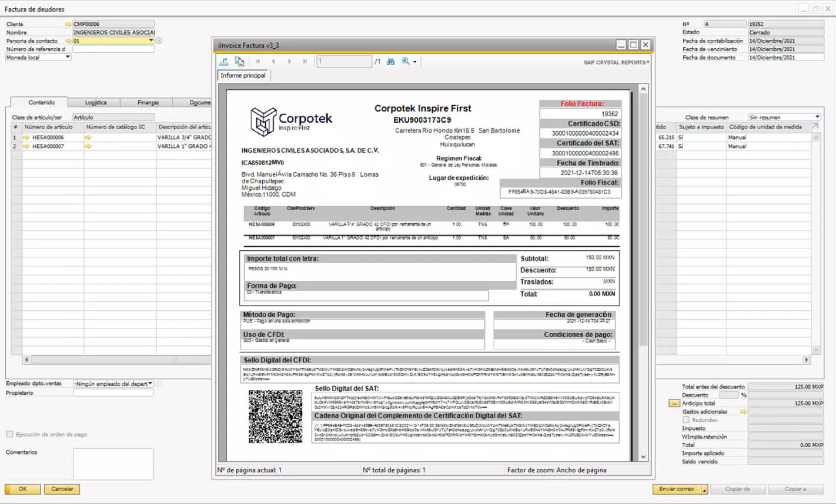The width and height of the screenshot is (836, 504).
Task: Expand the Empleado dpto. ventas dropdown
Action: 151,384
